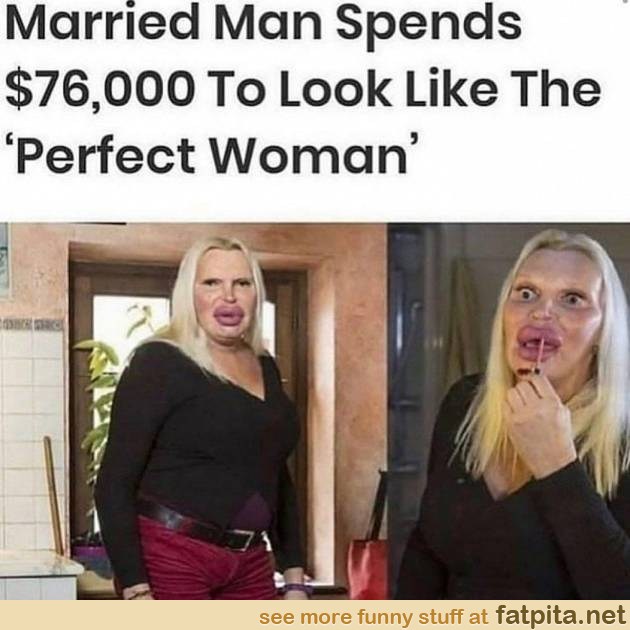Click the "see more funny stuff at" text

(x=374, y=617)
